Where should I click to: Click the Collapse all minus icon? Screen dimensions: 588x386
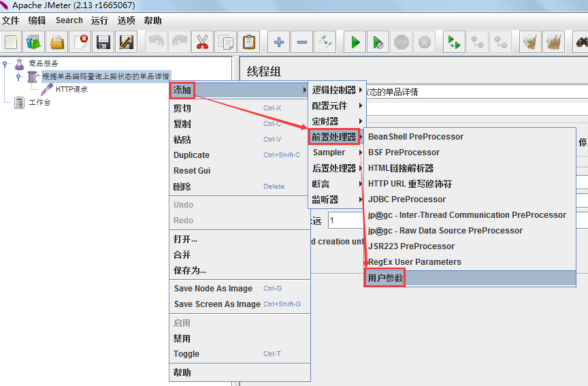coord(302,42)
